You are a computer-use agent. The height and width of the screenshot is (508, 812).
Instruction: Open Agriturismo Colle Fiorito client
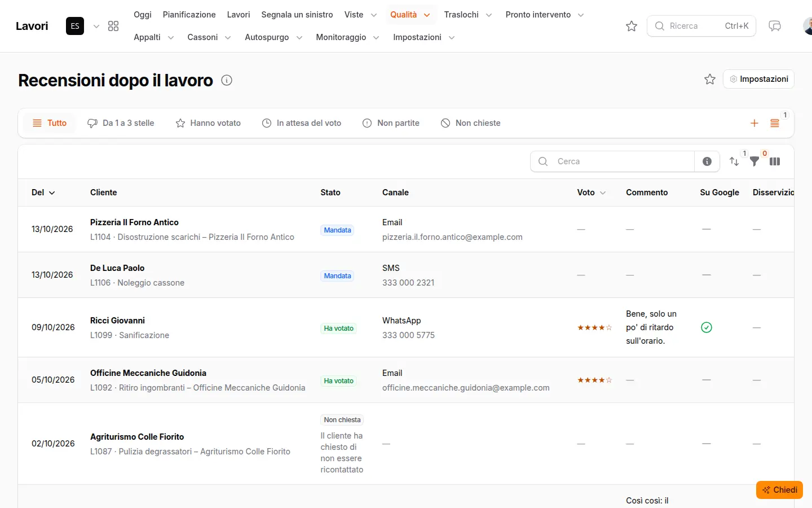point(137,437)
